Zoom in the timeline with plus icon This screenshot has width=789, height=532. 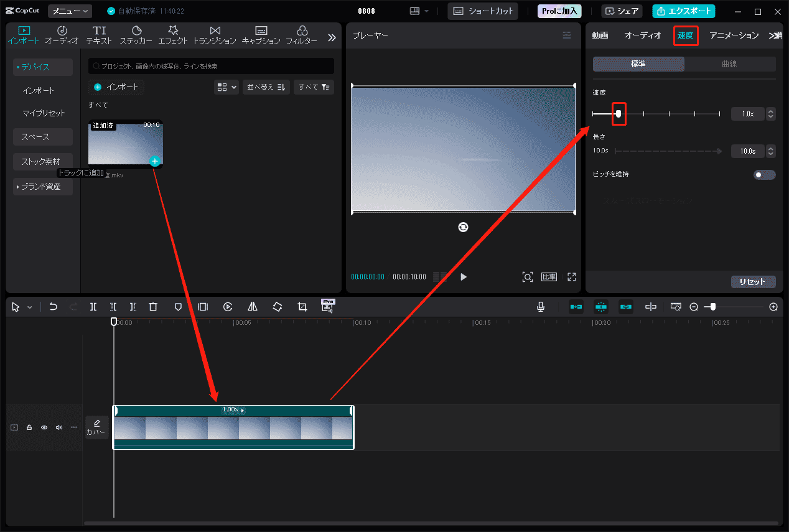(x=773, y=307)
